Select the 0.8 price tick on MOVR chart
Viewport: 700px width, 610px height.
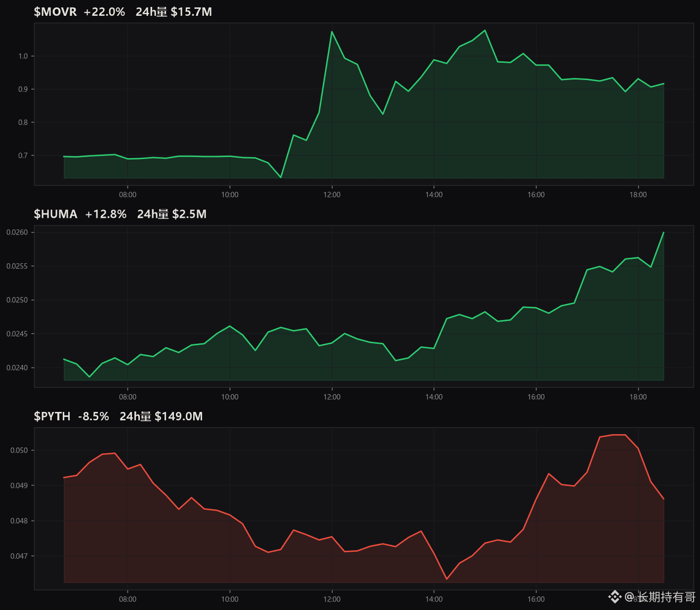click(23, 122)
